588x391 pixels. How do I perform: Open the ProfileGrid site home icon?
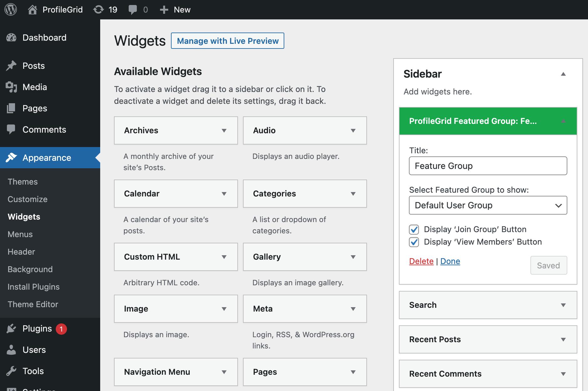point(32,10)
